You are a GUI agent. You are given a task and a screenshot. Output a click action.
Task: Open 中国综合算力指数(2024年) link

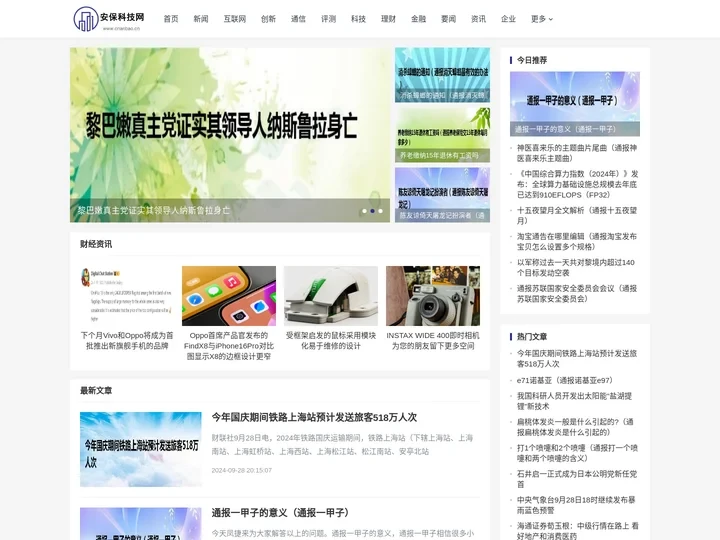578,184
